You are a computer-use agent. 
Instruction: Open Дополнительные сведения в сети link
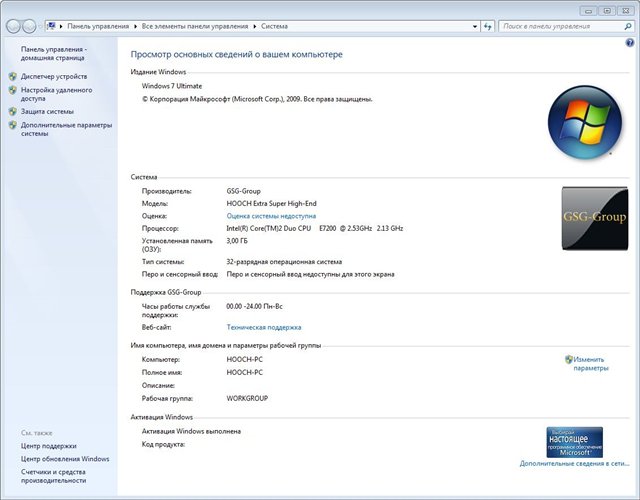[x=574, y=464]
